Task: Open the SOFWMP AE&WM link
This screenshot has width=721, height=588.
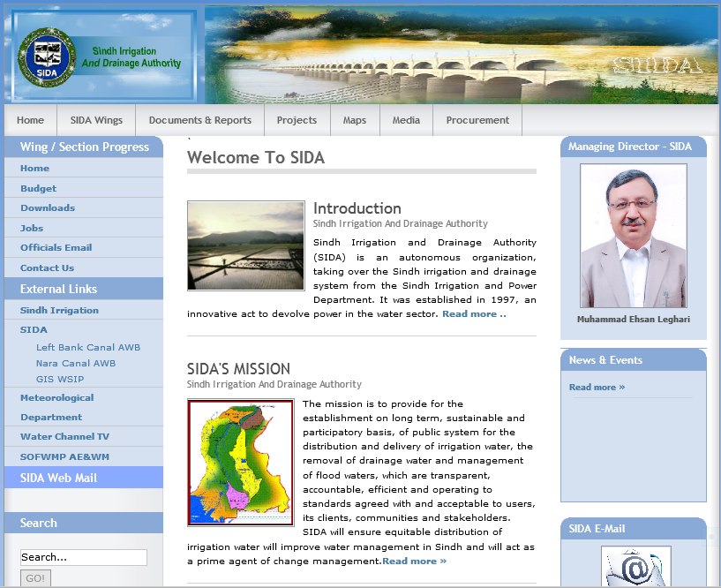Action: point(64,456)
